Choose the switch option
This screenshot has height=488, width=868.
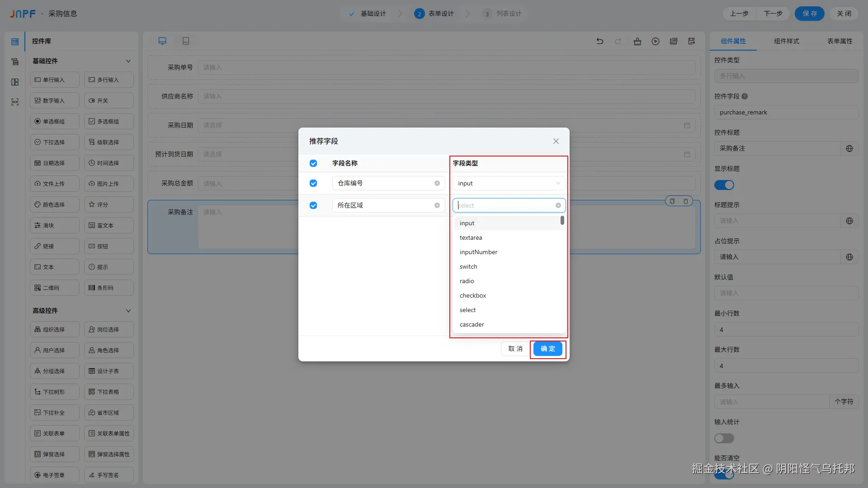point(508,266)
